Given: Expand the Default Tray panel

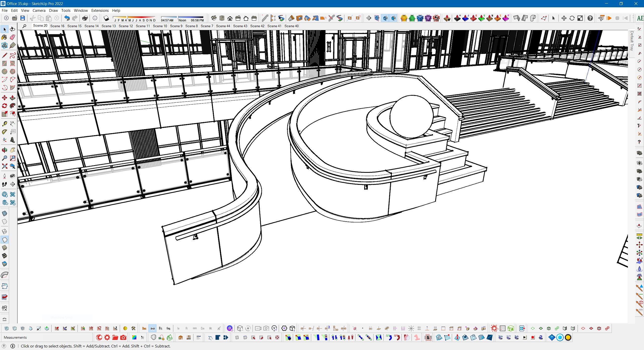Looking at the screenshot, I should click(x=632, y=41).
